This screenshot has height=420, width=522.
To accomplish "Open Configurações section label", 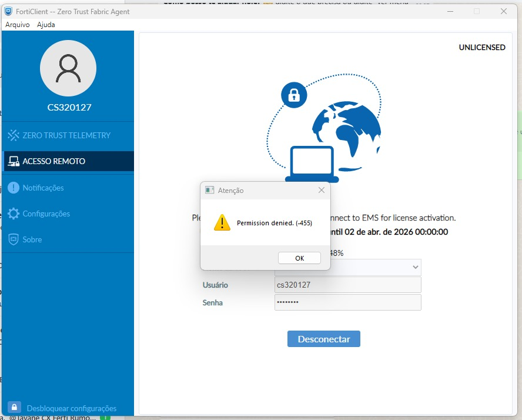I will (x=46, y=214).
